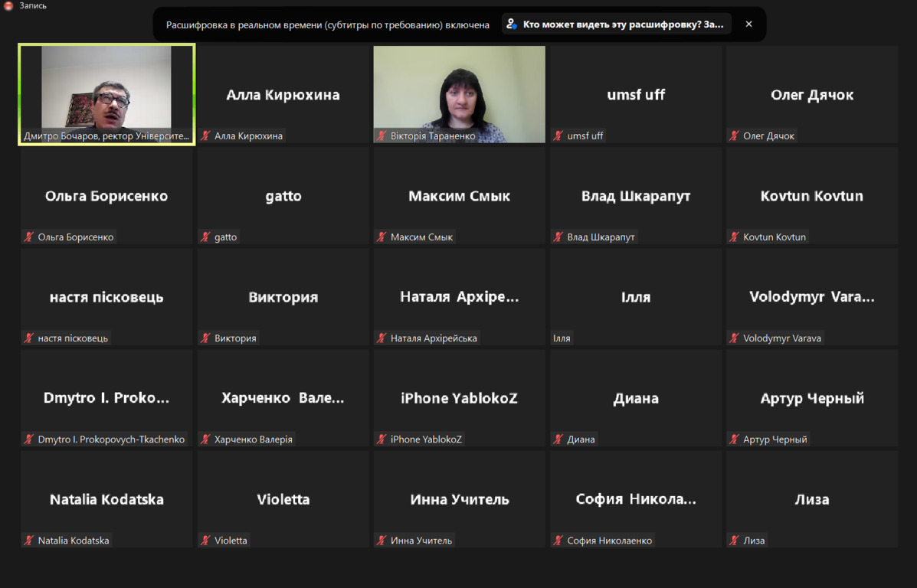Click muted mic icon for gatto
The height and width of the screenshot is (588, 917).
[x=205, y=237]
